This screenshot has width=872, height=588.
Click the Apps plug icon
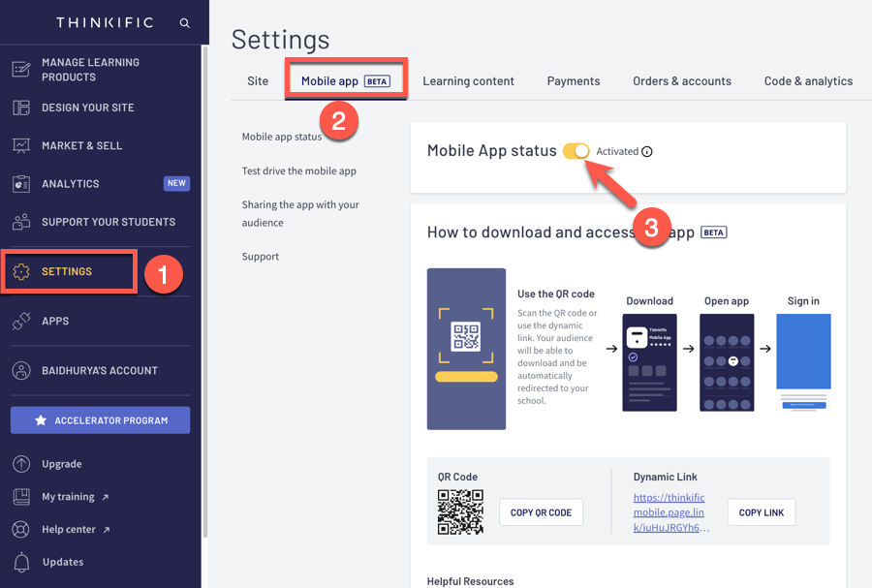pos(20,322)
